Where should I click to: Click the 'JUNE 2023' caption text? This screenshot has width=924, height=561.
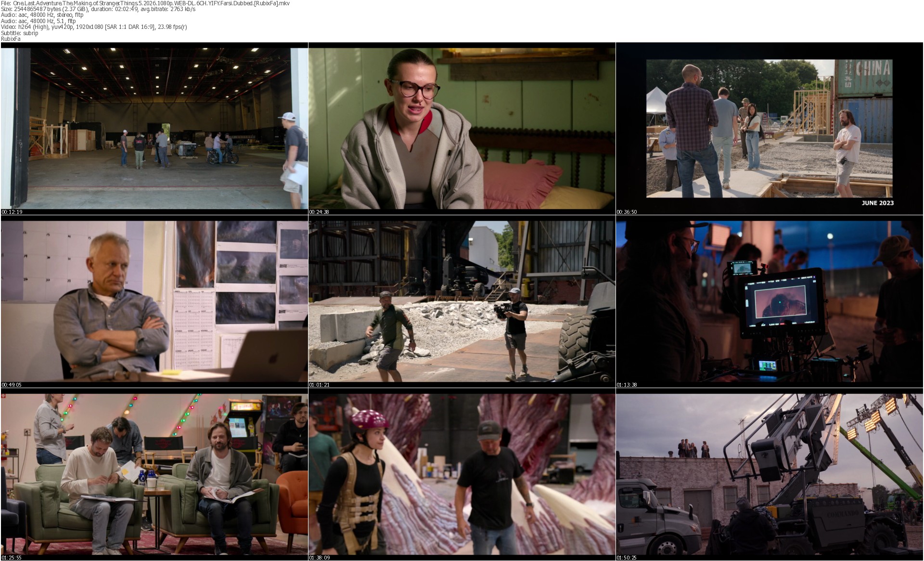(877, 203)
